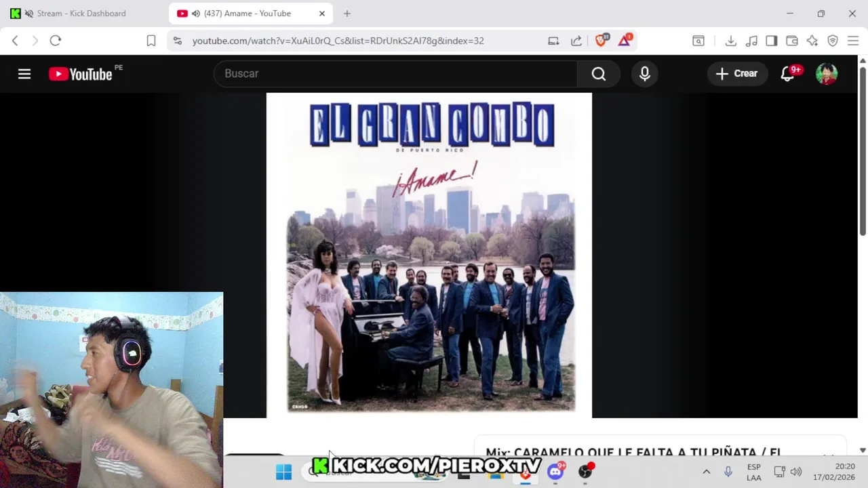Open Brave Rewards triangle icon
The image size is (868, 488).
[625, 40]
